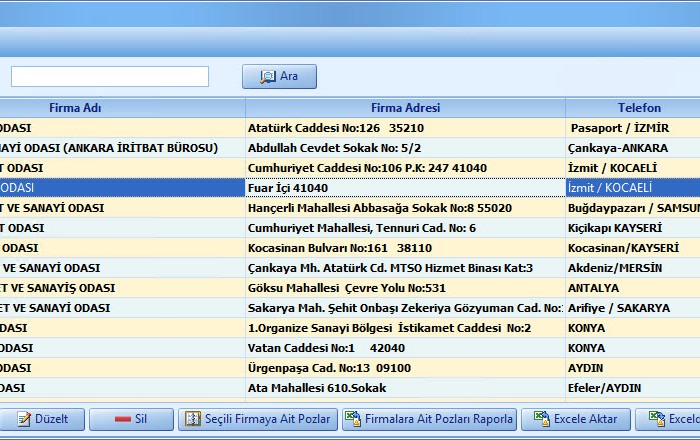Click the partially visible Excel button at far right
Viewport: 700px width, 440px height.
tap(668, 419)
